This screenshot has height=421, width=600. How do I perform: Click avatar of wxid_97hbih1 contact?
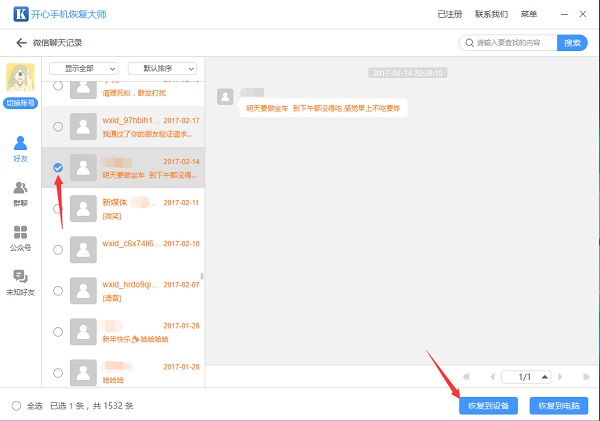[x=83, y=126]
